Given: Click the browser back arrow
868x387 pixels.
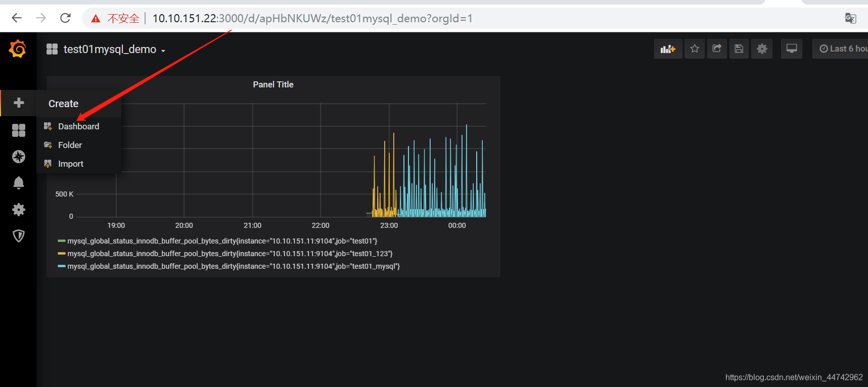Looking at the screenshot, I should [17, 18].
